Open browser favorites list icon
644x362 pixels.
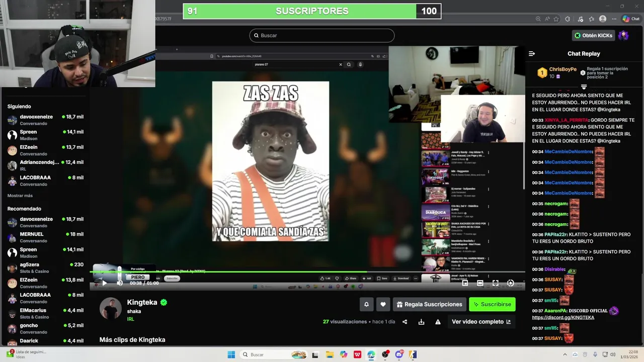pyautogui.click(x=592, y=19)
